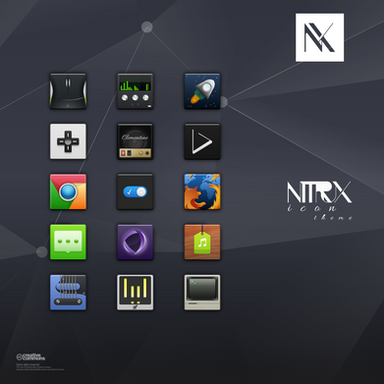Click the black play triangle icon
The height and width of the screenshot is (384, 384).
pos(202,142)
